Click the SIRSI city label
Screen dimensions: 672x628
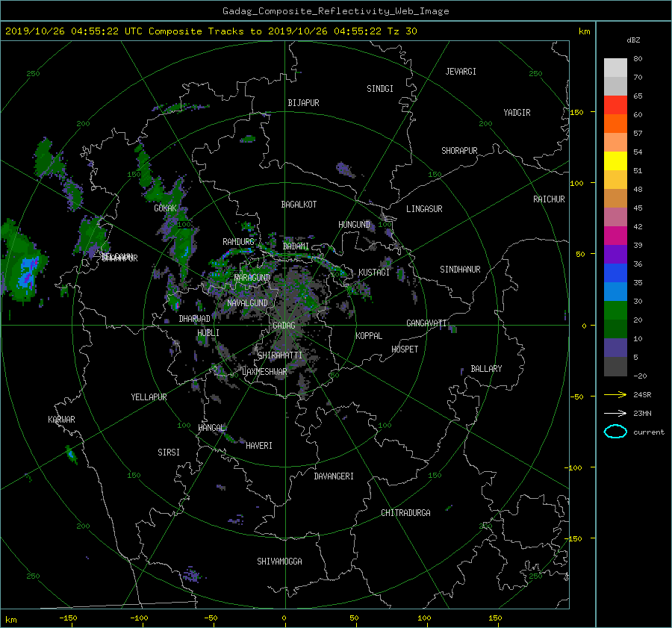169,453
